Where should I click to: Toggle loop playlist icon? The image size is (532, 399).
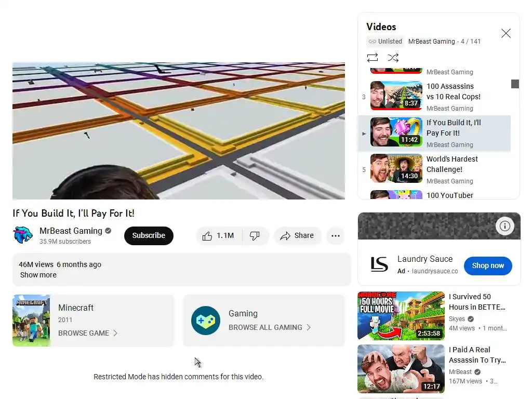tap(373, 58)
